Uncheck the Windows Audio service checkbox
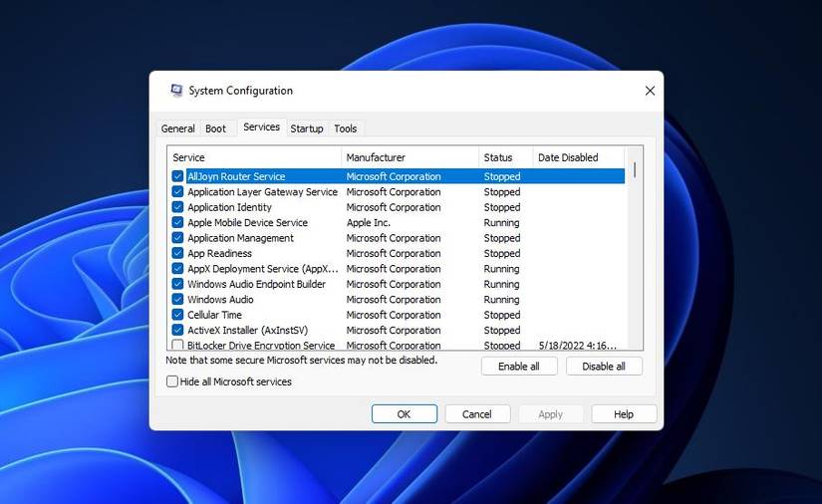The height and width of the screenshot is (504, 822). tap(177, 300)
